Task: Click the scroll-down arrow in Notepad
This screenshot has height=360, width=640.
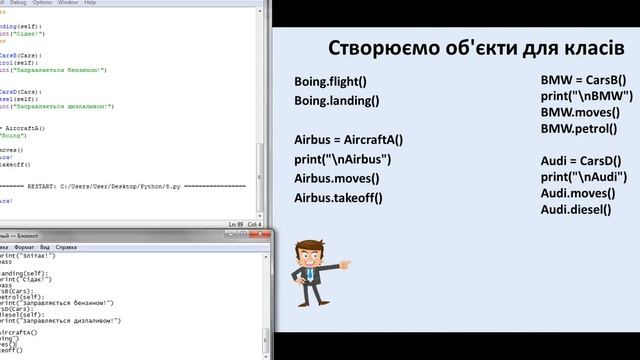Action: click(266, 356)
